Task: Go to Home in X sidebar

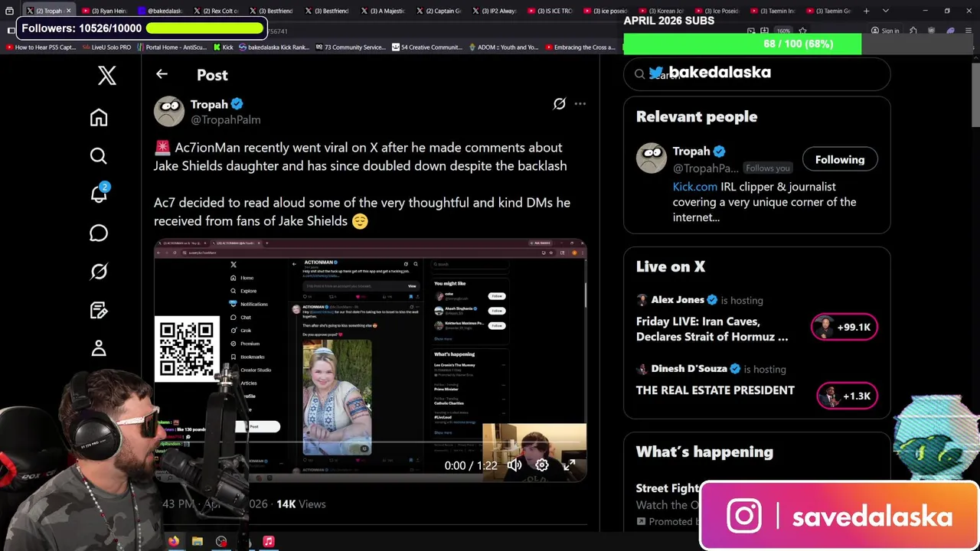Action: 99,117
